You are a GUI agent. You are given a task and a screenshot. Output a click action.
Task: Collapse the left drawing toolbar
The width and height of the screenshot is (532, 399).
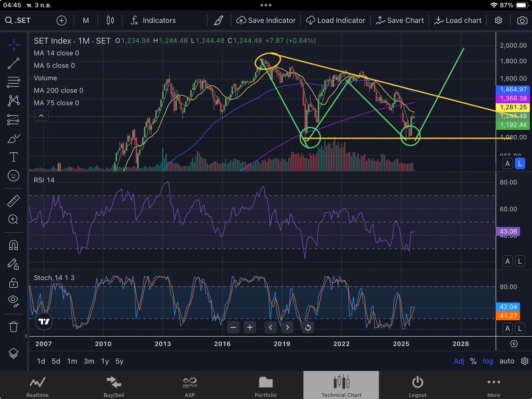point(26,336)
